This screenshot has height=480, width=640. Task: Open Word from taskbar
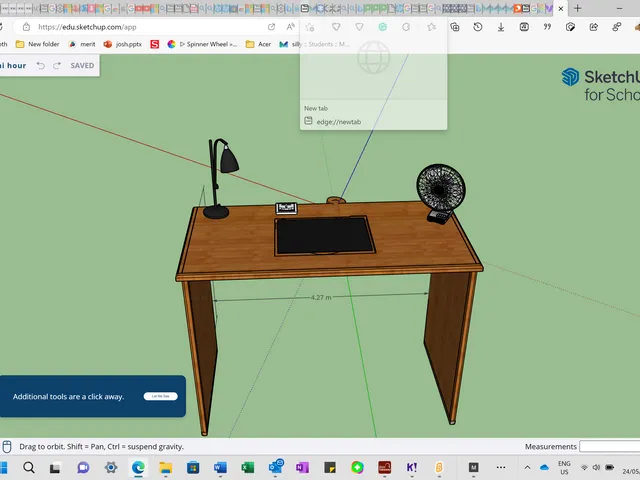[220, 467]
